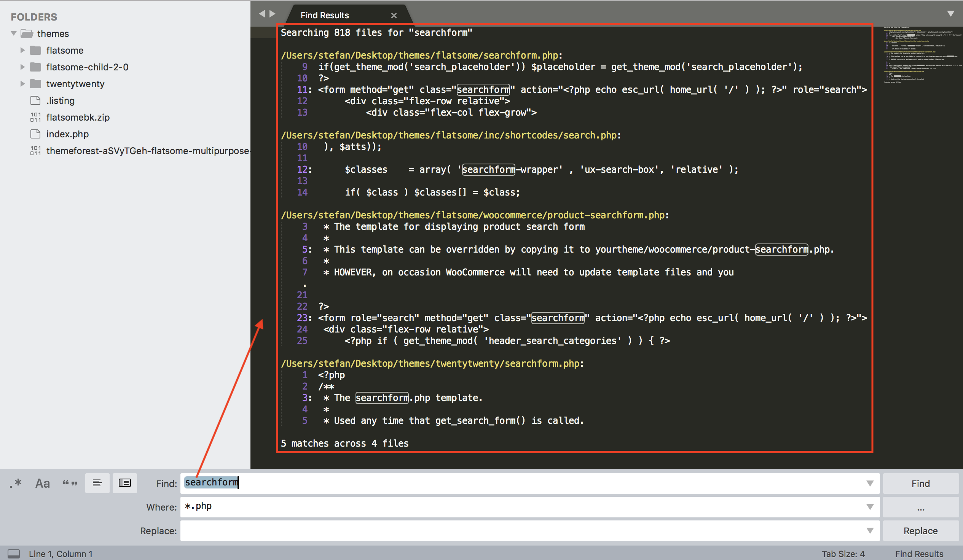
Task: Click the show context lines icon
Action: coord(97,483)
